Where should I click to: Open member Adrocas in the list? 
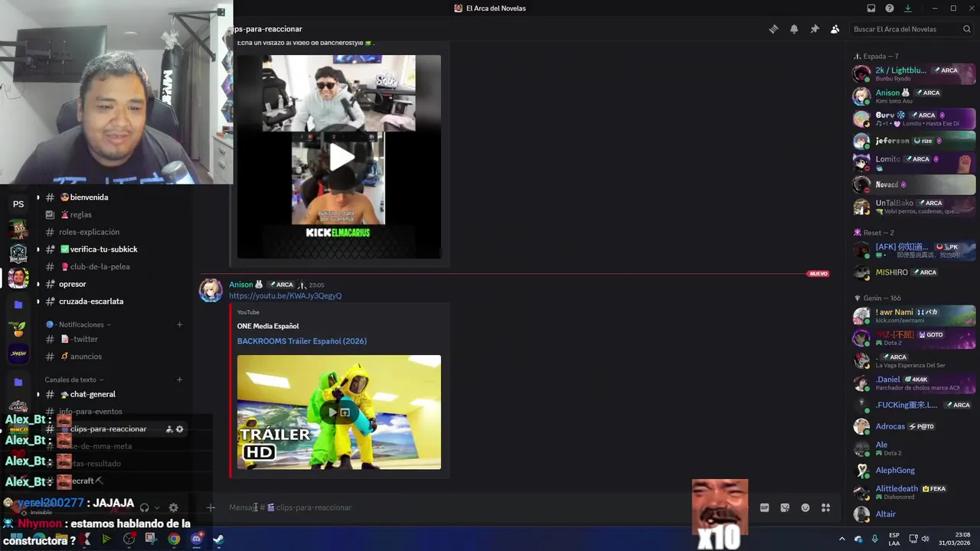pyautogui.click(x=914, y=426)
